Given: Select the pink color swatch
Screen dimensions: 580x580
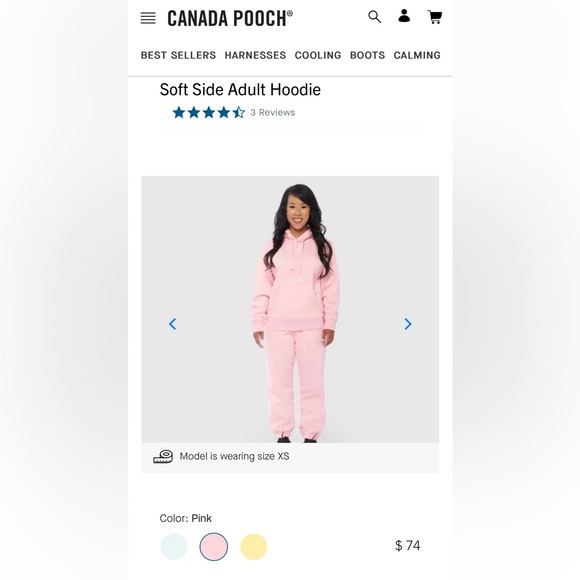Looking at the screenshot, I should 214,546.
